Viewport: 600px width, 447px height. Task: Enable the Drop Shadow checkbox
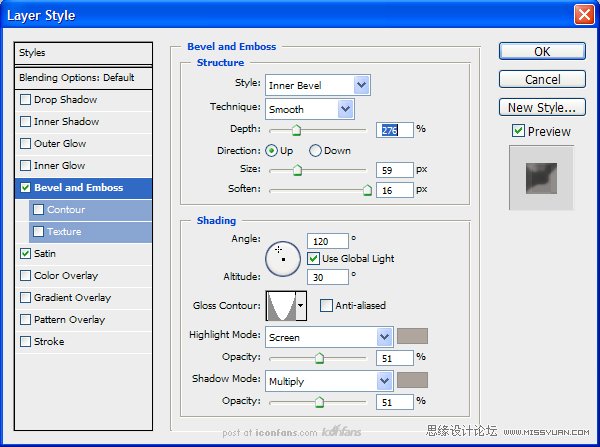pos(25,100)
